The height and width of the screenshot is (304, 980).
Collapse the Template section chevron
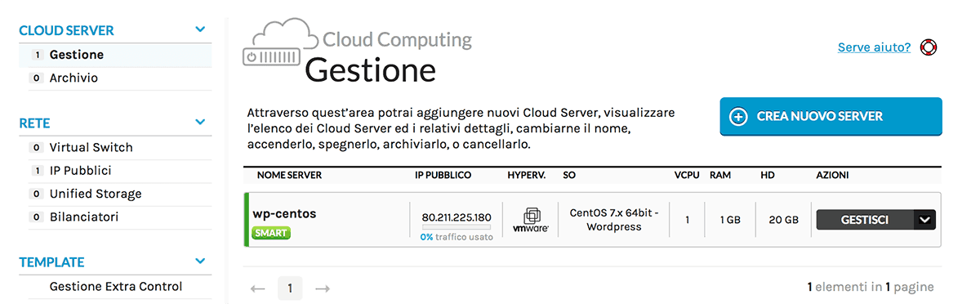201,262
